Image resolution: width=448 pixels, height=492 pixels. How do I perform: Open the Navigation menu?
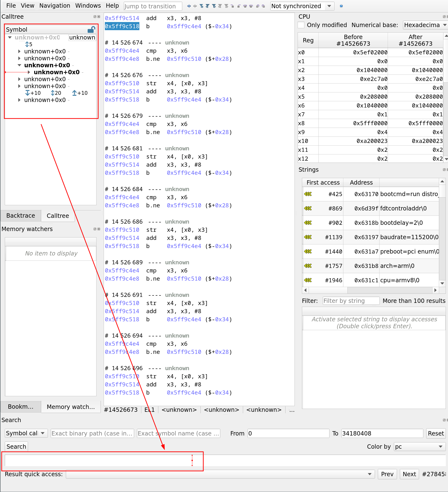(55, 6)
